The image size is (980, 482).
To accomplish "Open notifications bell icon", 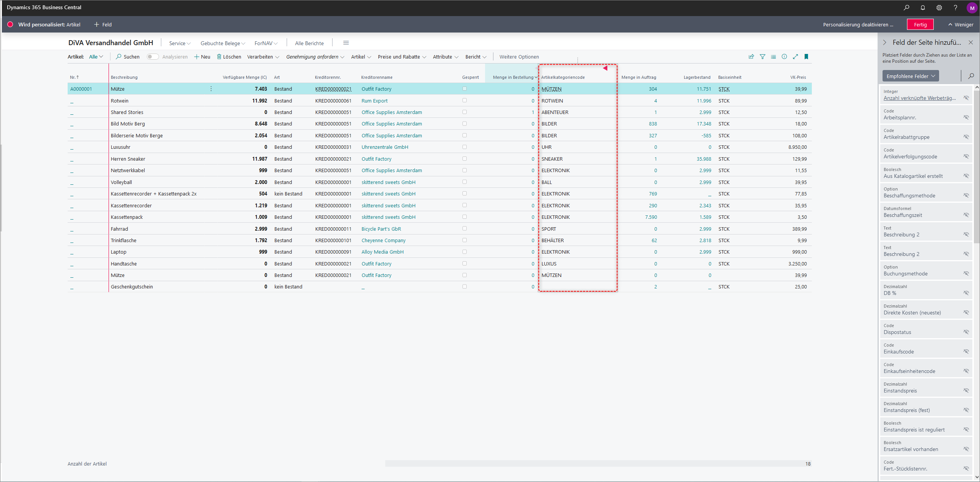I will [923, 8].
